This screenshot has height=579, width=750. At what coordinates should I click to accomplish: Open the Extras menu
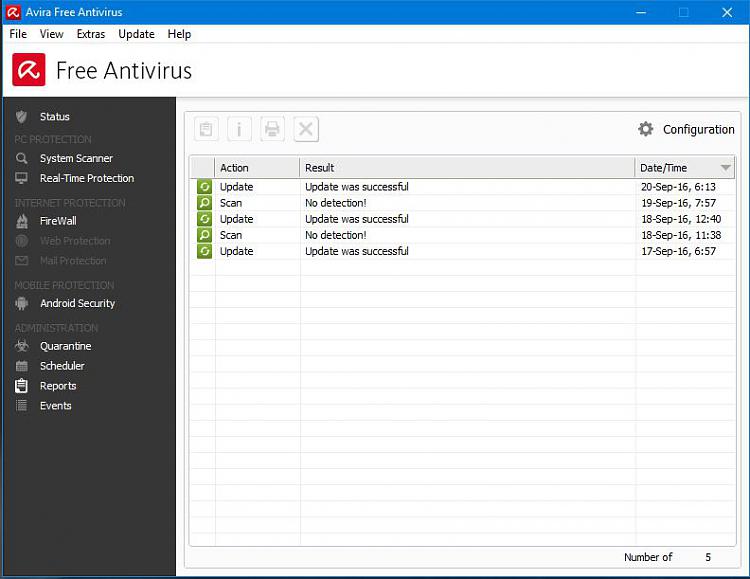(91, 34)
